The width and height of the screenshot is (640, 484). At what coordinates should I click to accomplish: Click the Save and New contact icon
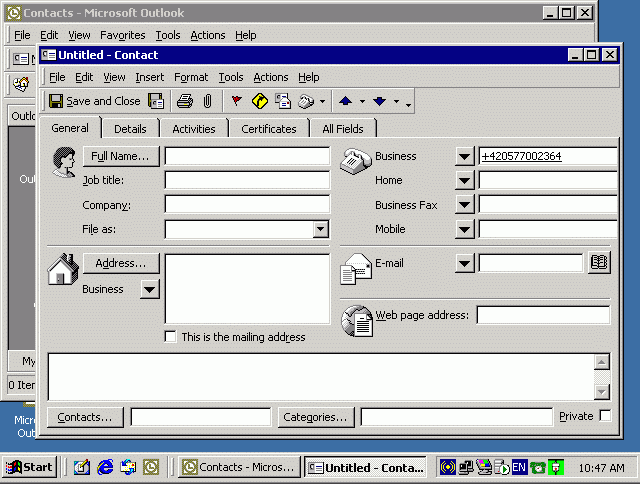coord(156,101)
